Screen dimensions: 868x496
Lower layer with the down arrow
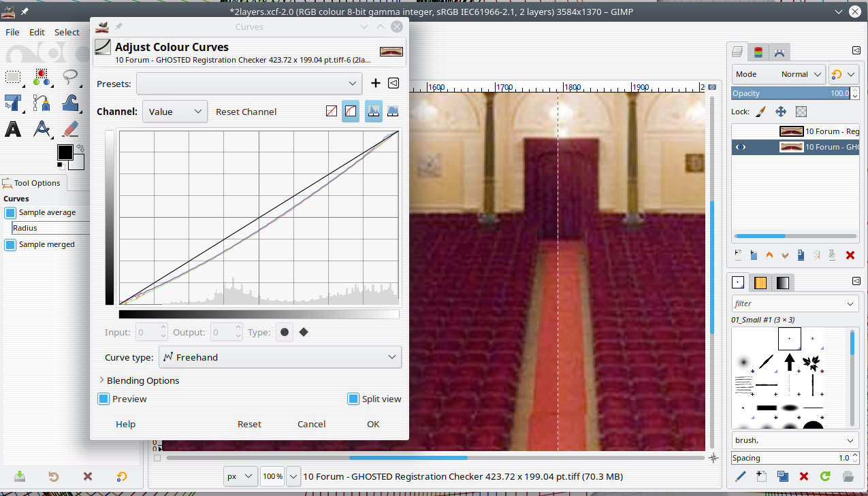pos(785,255)
